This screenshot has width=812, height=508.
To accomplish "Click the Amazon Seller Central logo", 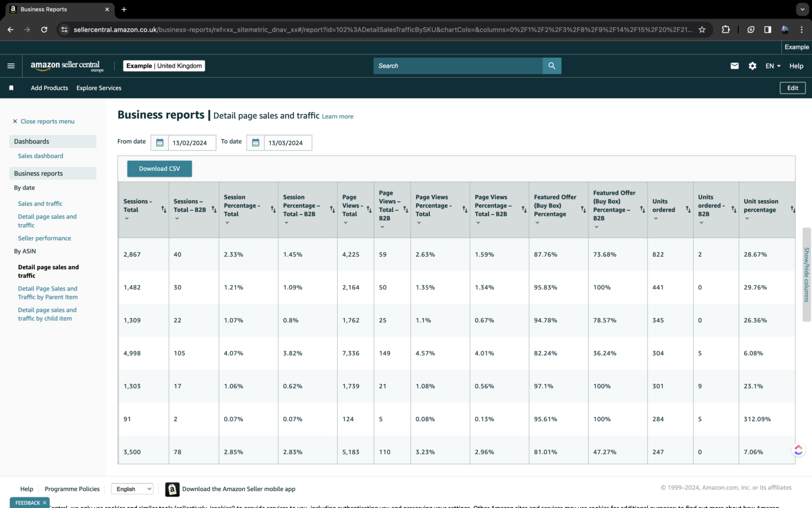I will pos(67,66).
